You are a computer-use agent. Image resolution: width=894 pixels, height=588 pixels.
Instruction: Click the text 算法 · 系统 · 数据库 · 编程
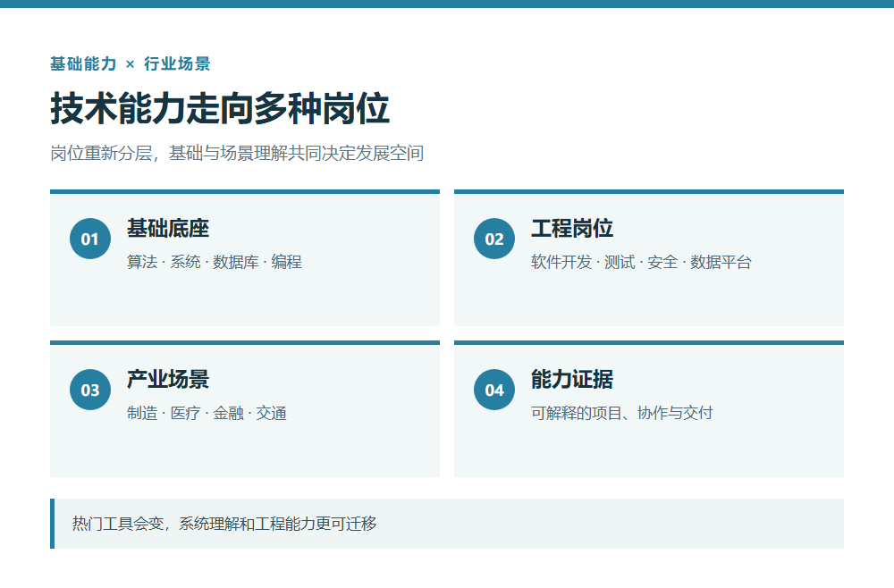(215, 262)
